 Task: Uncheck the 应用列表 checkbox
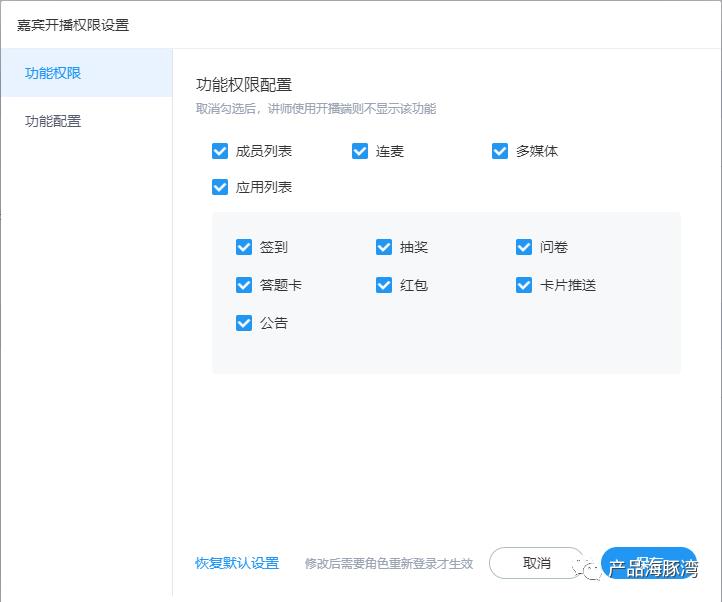(220, 187)
